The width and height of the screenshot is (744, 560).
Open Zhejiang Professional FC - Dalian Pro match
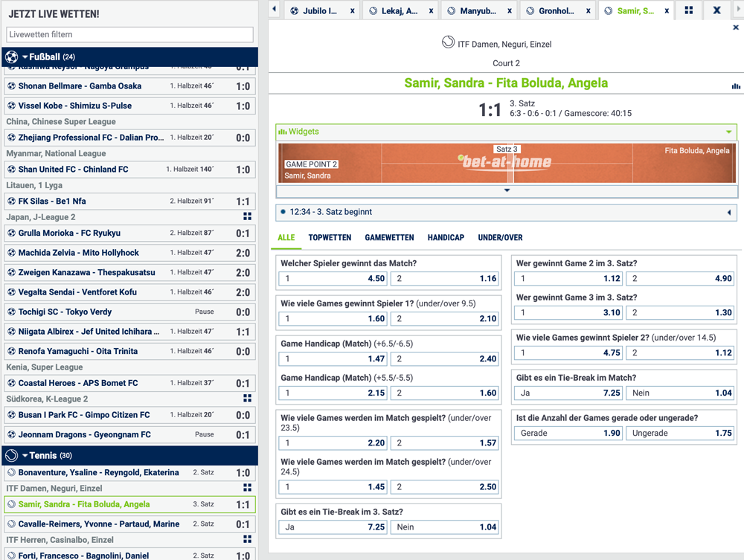tap(129, 138)
